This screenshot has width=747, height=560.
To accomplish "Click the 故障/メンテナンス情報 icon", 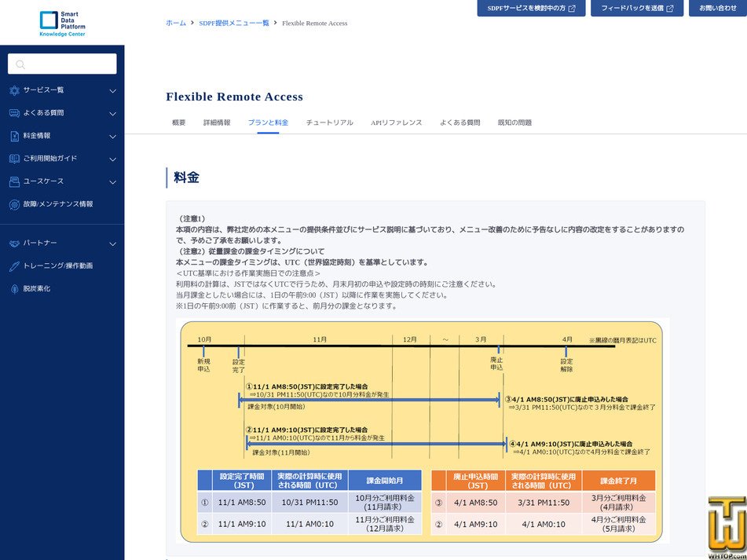I will click(14, 204).
